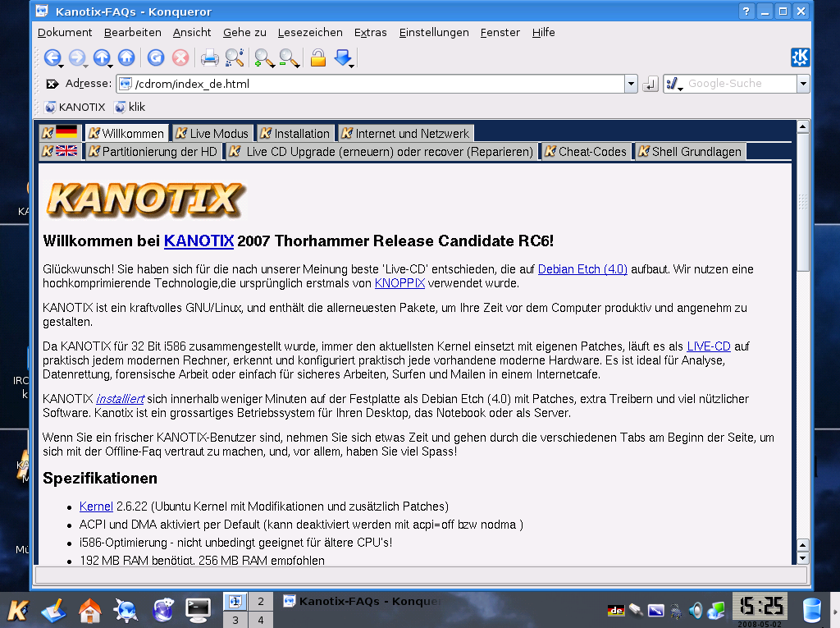
Task: Switch to Internet und Netzwerk tab
Action: click(x=405, y=133)
